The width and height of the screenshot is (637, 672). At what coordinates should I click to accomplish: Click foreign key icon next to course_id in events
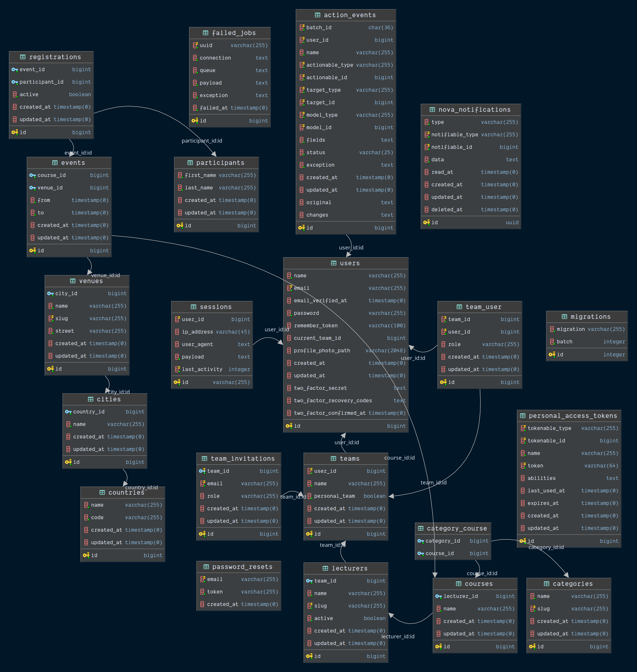coord(32,175)
